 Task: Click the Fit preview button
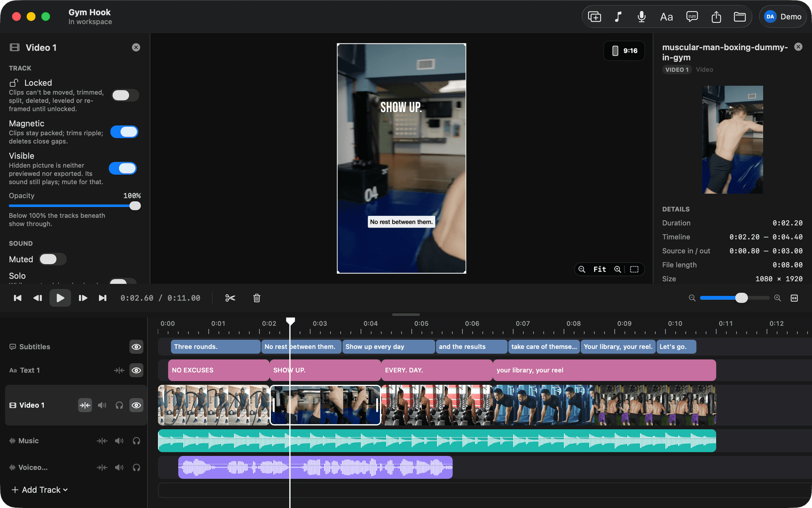[600, 269]
